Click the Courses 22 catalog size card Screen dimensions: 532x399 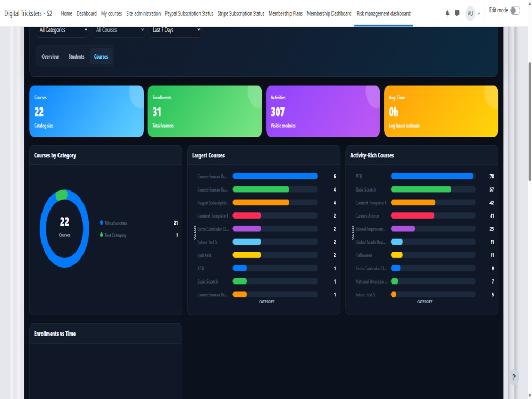(87, 111)
